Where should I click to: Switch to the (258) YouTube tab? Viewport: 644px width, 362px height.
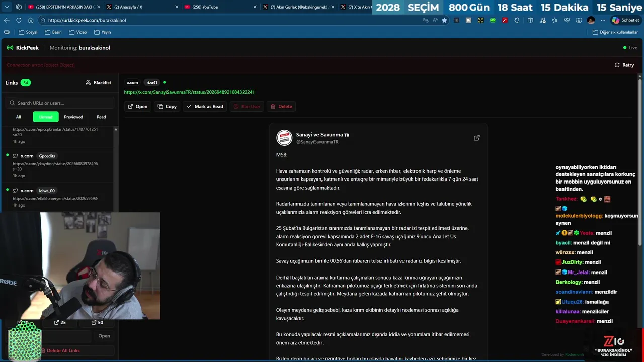pyautogui.click(x=220, y=7)
